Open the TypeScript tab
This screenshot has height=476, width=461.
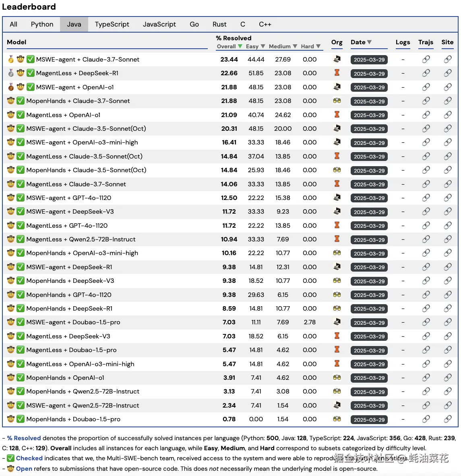coord(112,24)
